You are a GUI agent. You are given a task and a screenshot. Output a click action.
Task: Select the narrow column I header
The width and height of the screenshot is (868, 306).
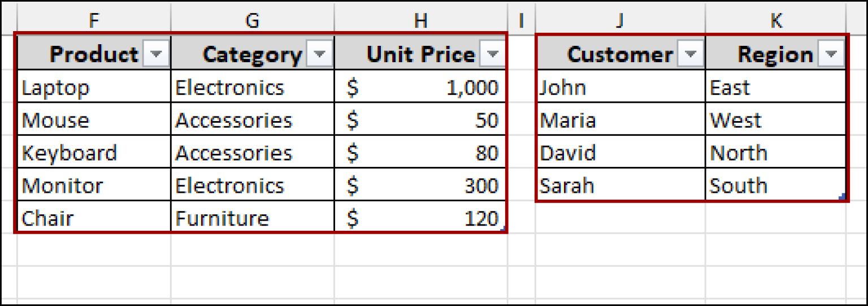click(521, 20)
